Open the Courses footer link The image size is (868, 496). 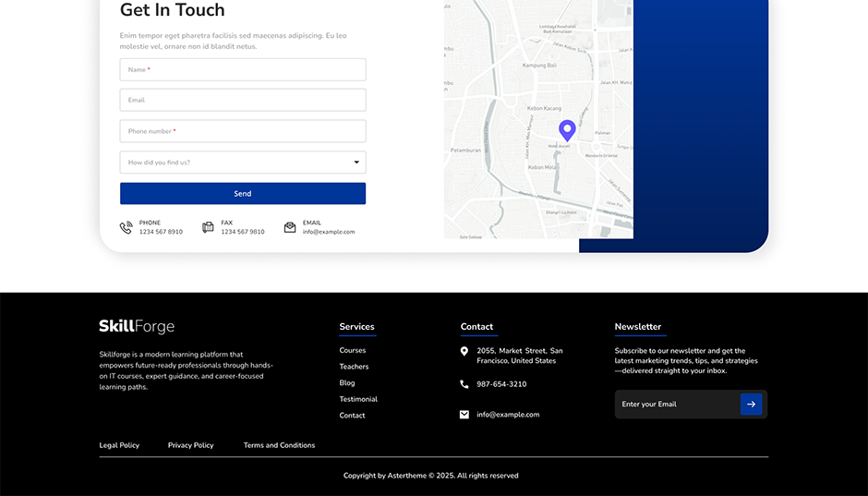(x=353, y=351)
